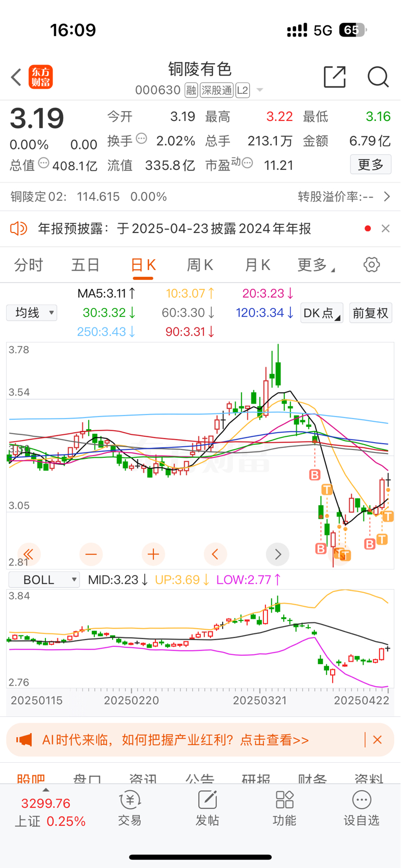Tap the L2 level badge
Image resolution: width=401 pixels, height=868 pixels.
(x=242, y=91)
